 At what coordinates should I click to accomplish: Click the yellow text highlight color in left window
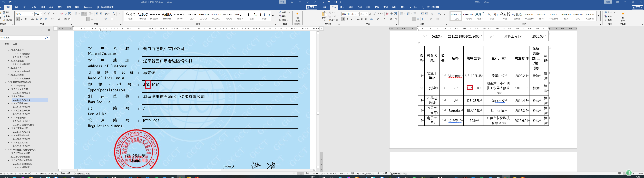53,19
